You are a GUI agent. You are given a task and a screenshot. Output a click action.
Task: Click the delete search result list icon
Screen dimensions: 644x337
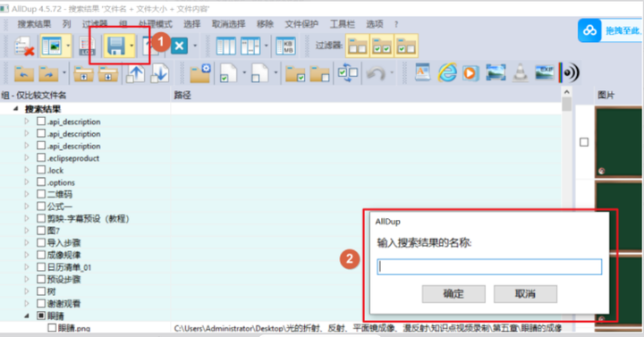(23, 46)
